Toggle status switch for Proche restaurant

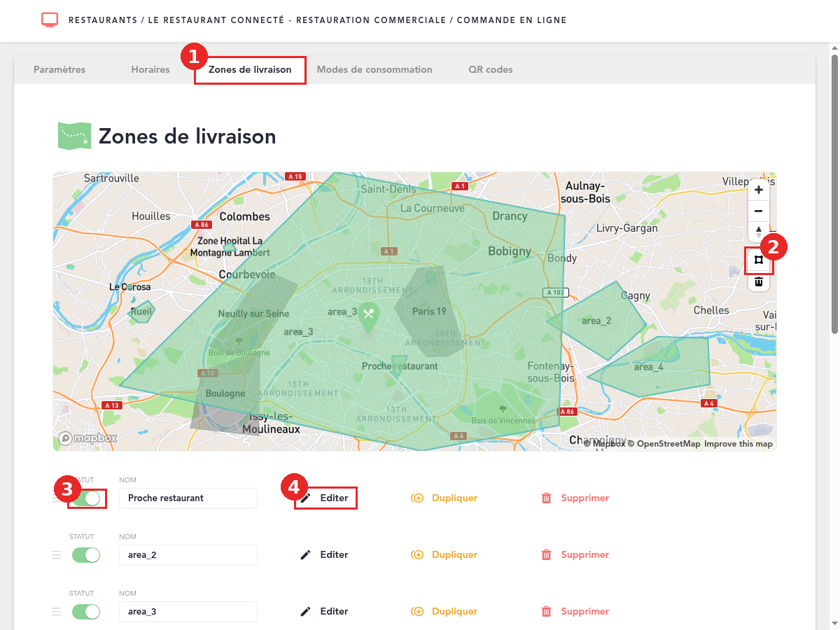[86, 498]
